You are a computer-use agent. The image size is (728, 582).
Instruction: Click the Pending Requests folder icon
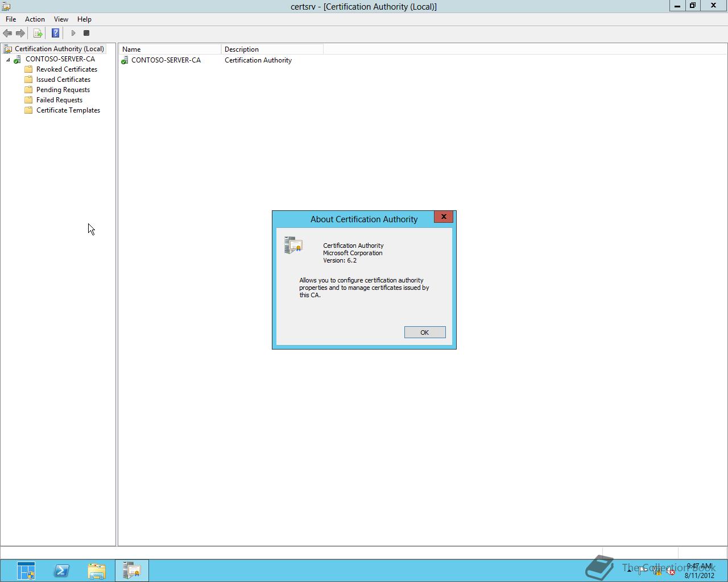[x=28, y=90]
